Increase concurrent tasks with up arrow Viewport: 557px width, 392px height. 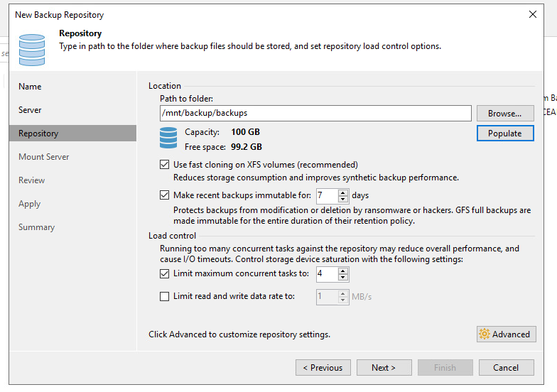343,271
